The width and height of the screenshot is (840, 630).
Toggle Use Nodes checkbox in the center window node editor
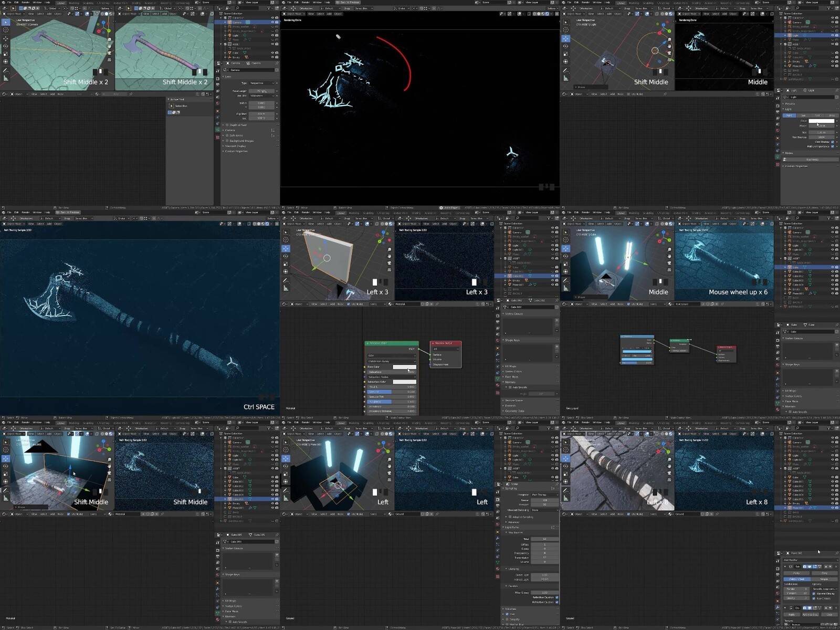click(x=348, y=303)
